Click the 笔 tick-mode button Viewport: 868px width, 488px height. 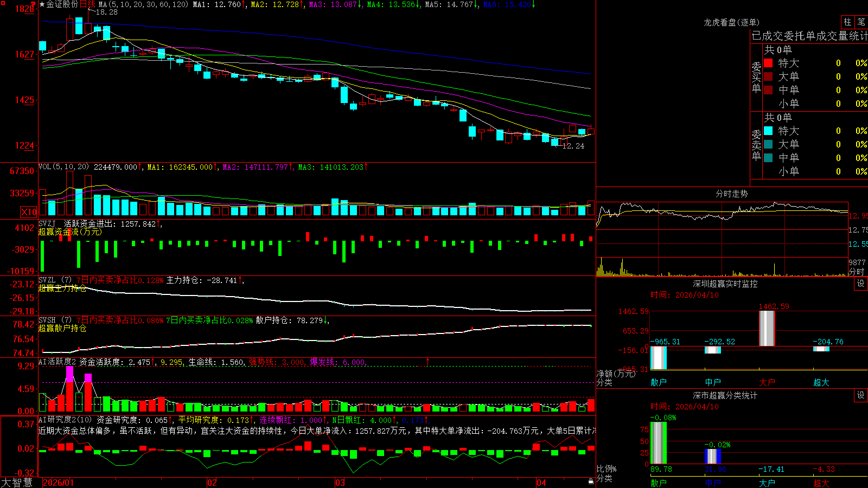point(861,22)
